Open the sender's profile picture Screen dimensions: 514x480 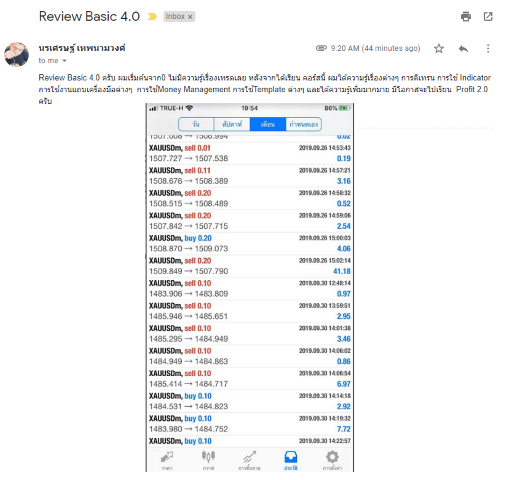(x=16, y=54)
